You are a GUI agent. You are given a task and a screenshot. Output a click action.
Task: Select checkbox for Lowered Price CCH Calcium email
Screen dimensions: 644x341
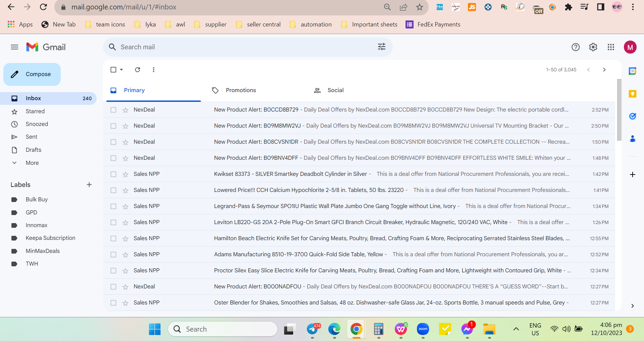[113, 190]
